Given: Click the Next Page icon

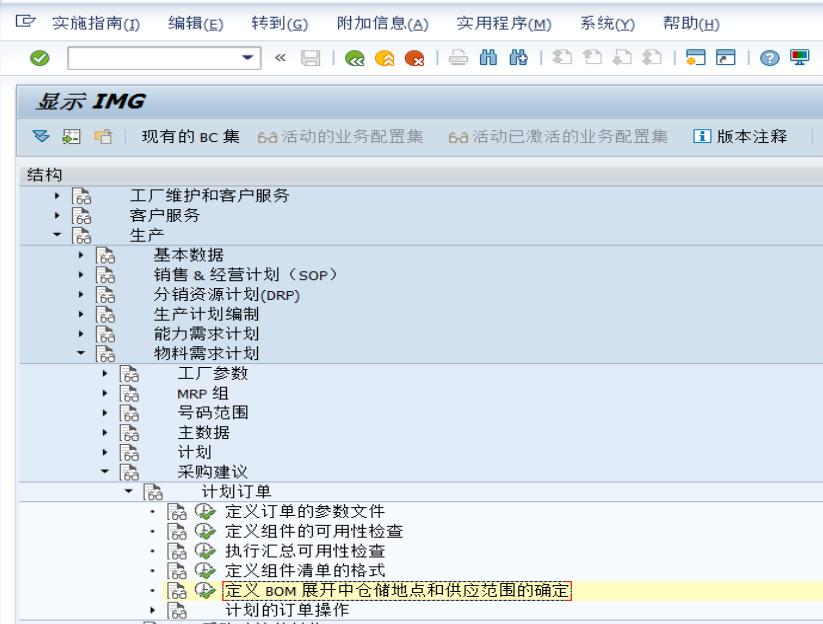Looking at the screenshot, I should (622, 58).
